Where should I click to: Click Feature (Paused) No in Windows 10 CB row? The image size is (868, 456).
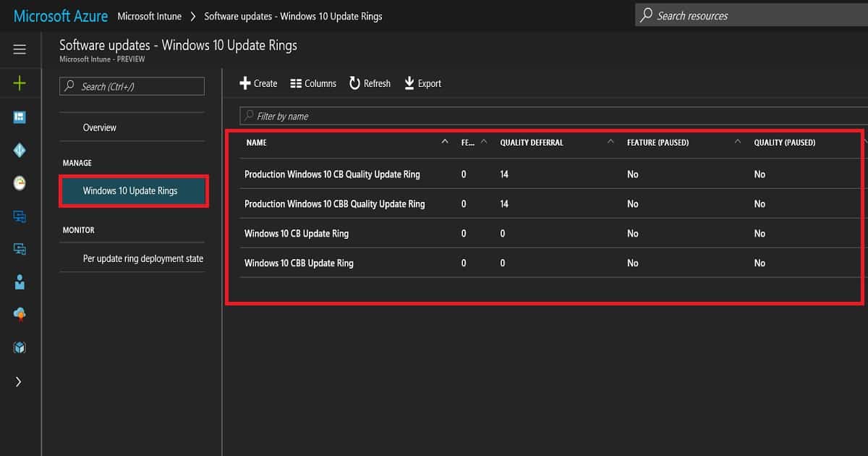coord(633,233)
